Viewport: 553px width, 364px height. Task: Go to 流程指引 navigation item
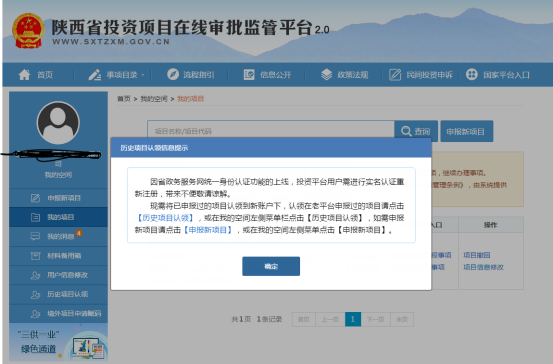pos(199,75)
